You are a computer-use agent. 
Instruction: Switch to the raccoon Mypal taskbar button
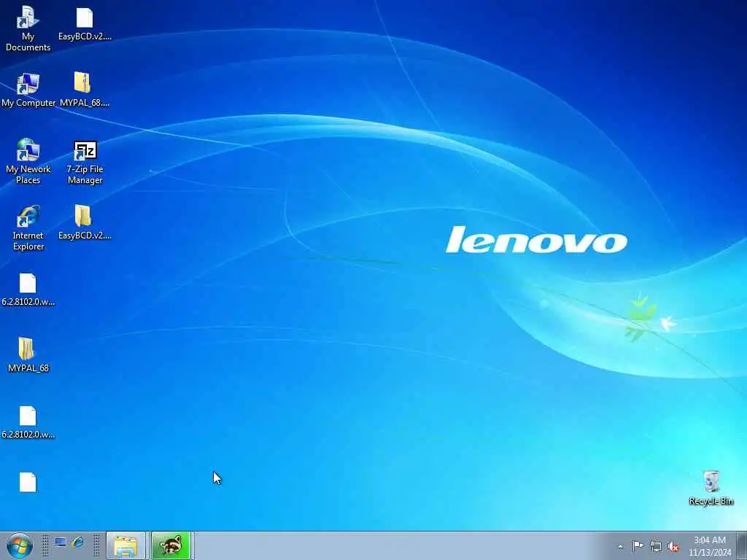[171, 545]
